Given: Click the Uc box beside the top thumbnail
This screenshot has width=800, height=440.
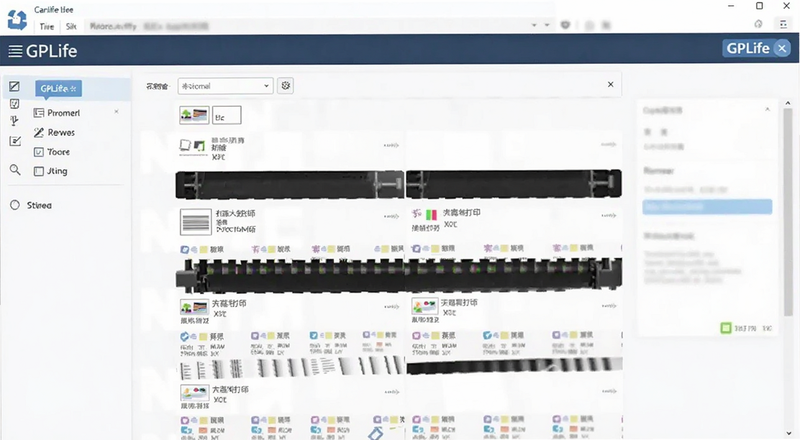Looking at the screenshot, I should (x=227, y=115).
